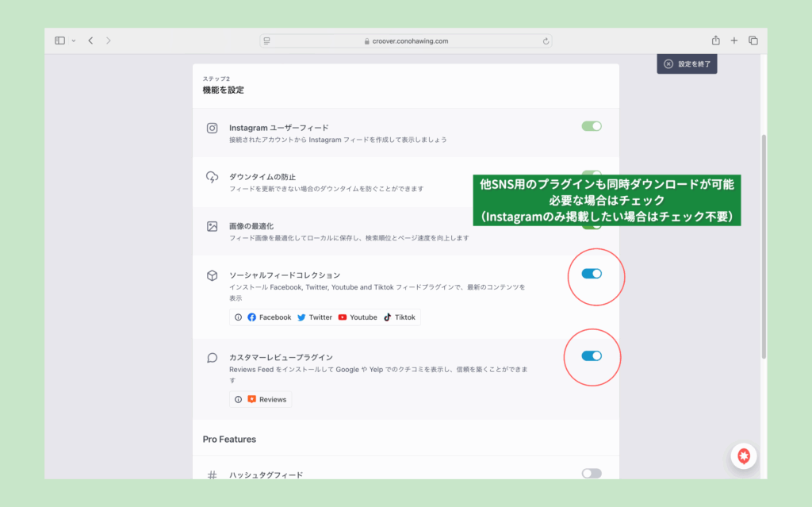Click the 機能を設定 heading
This screenshot has width=812, height=507.
tap(223, 90)
